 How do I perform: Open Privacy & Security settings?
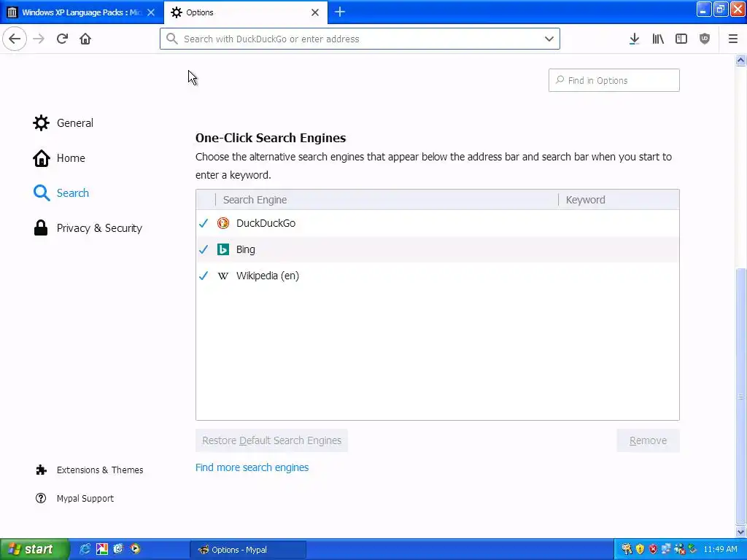(x=88, y=228)
